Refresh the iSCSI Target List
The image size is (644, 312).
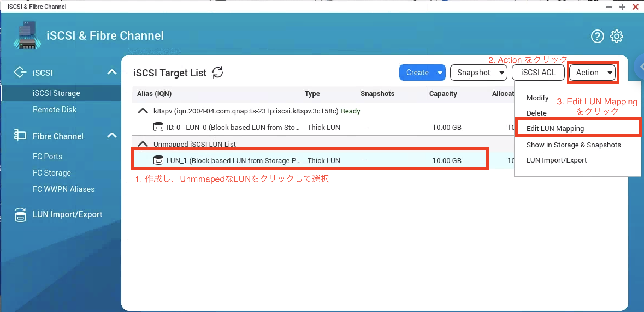218,72
